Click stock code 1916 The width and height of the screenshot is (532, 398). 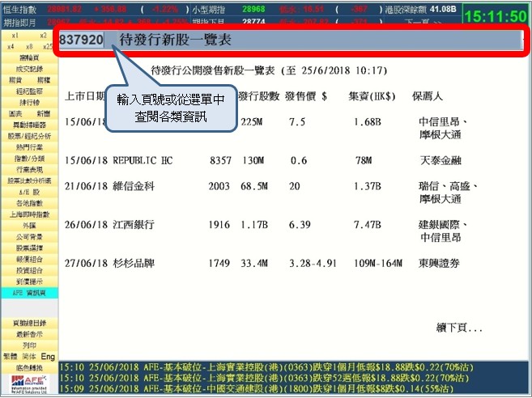pos(219,225)
